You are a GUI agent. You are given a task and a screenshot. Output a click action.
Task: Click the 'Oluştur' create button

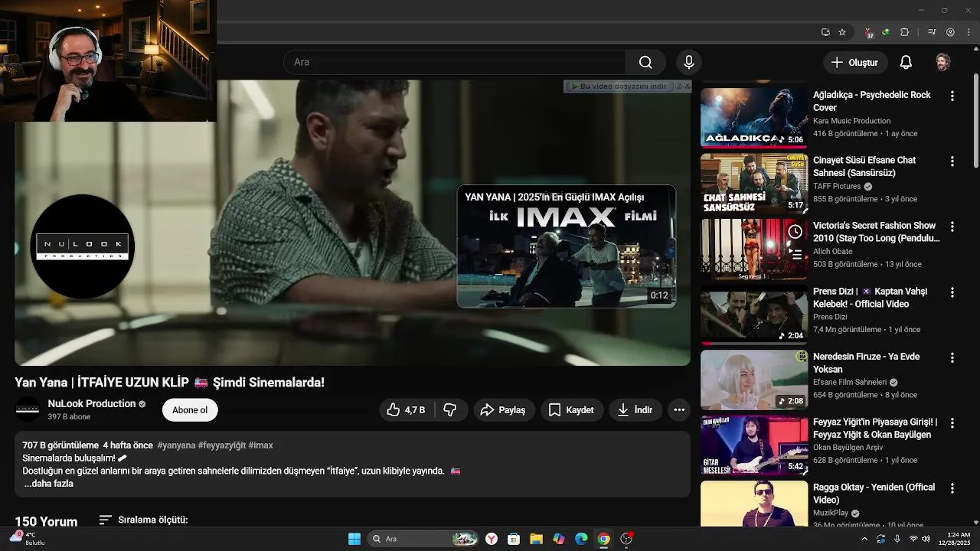[855, 63]
